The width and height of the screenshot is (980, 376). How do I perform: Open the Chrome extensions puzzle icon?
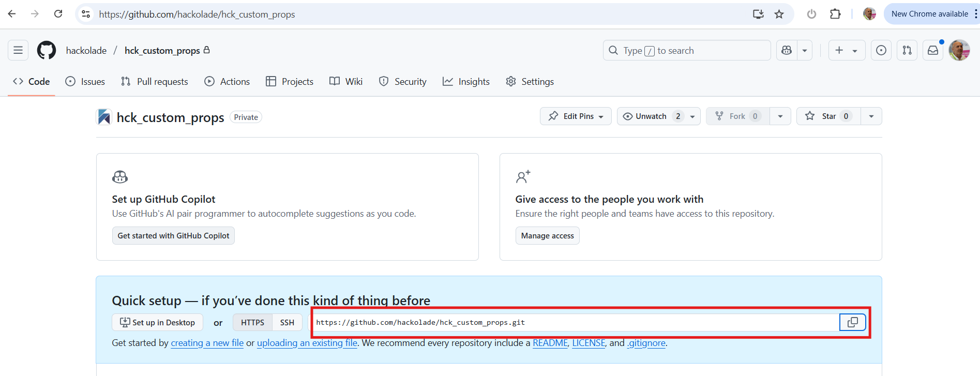click(835, 14)
